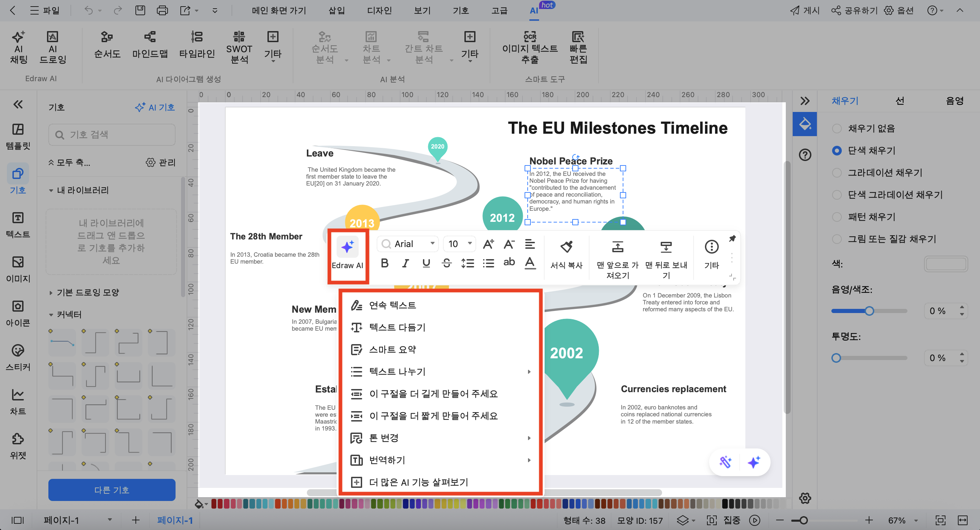Screen dimensions: 980x530
Task: Open the 보기 ribbon tab
Action: point(422,10)
